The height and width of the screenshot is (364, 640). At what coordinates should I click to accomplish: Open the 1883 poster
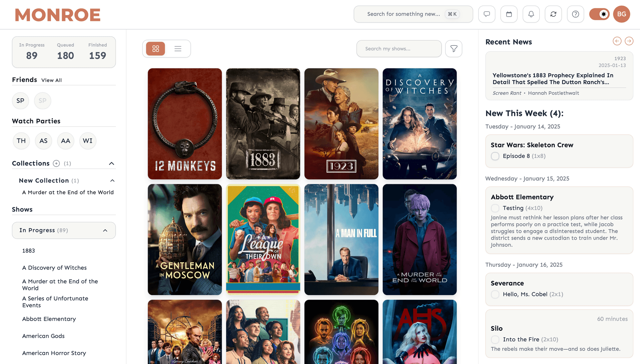click(x=263, y=124)
